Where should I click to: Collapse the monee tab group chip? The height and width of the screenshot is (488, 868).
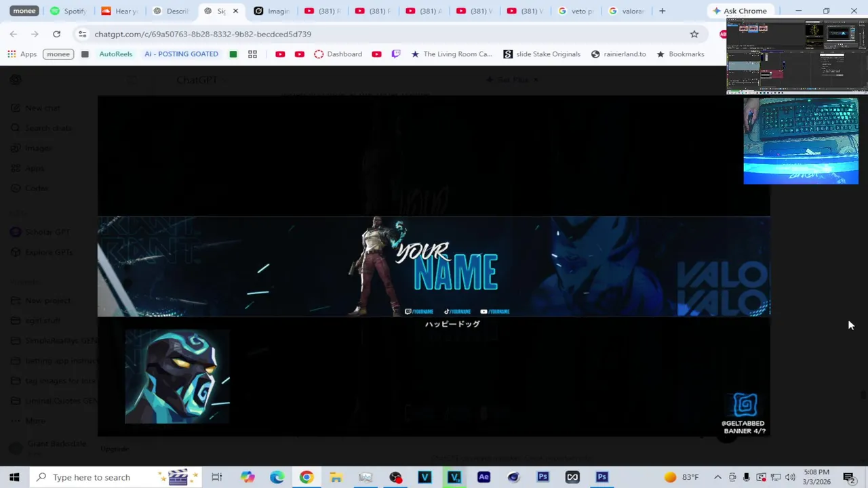pos(24,11)
